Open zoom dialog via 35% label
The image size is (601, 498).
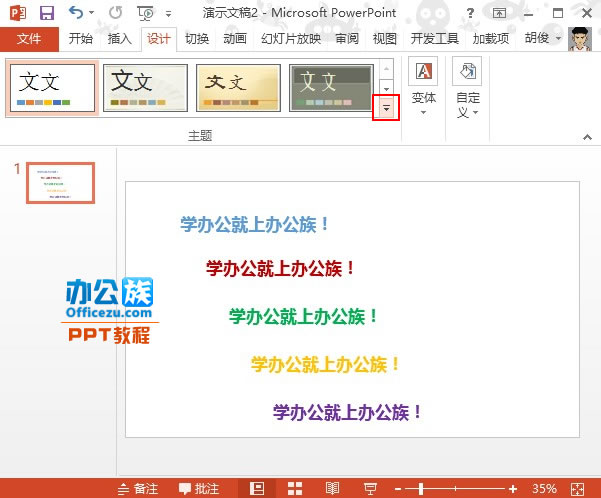click(544, 489)
